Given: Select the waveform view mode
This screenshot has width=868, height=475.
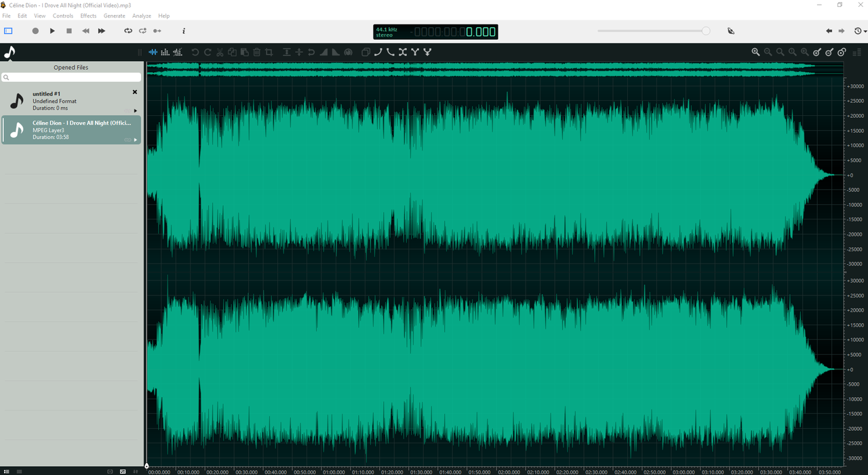Looking at the screenshot, I should pos(153,52).
